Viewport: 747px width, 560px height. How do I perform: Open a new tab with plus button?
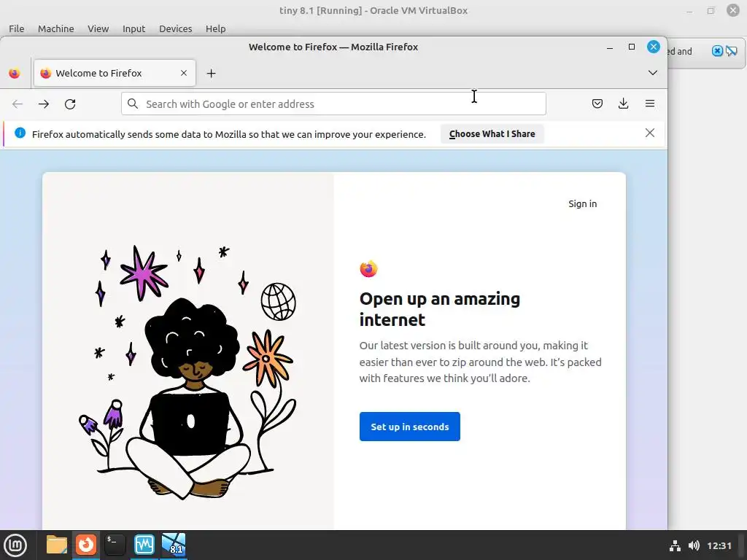click(x=211, y=74)
